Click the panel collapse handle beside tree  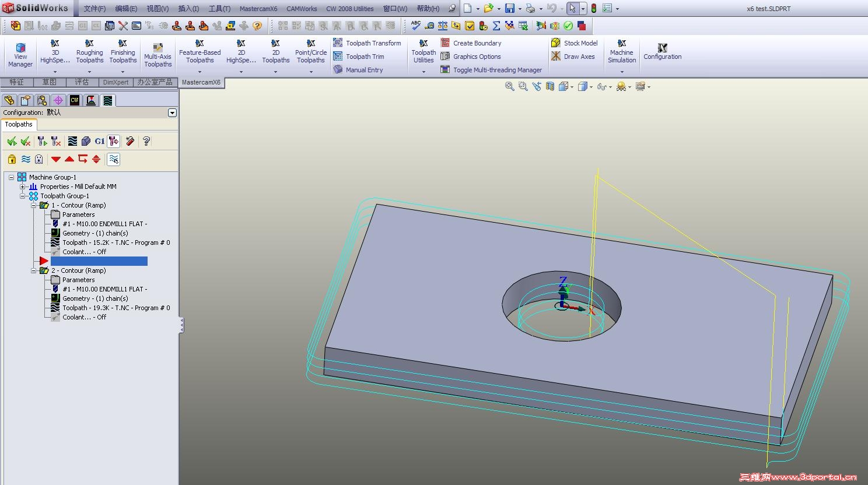[181, 325]
